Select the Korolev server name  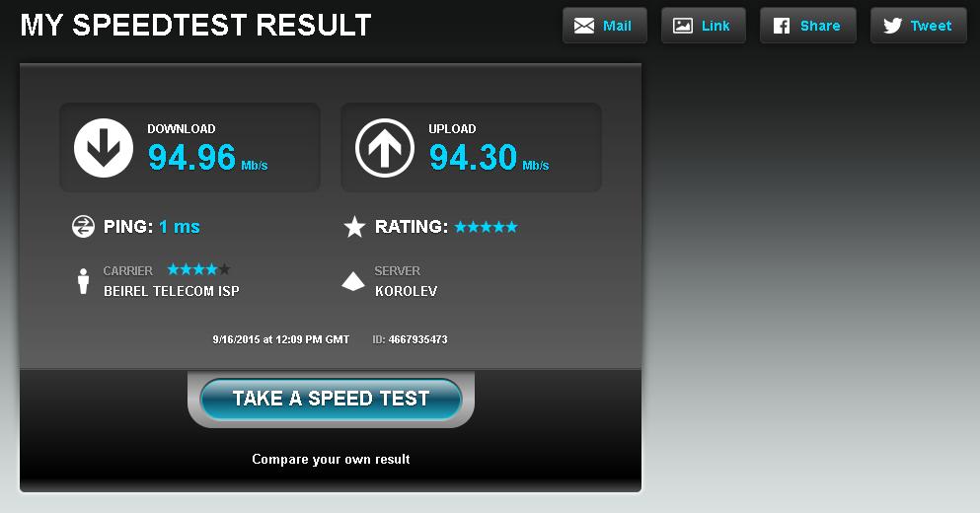407,291
